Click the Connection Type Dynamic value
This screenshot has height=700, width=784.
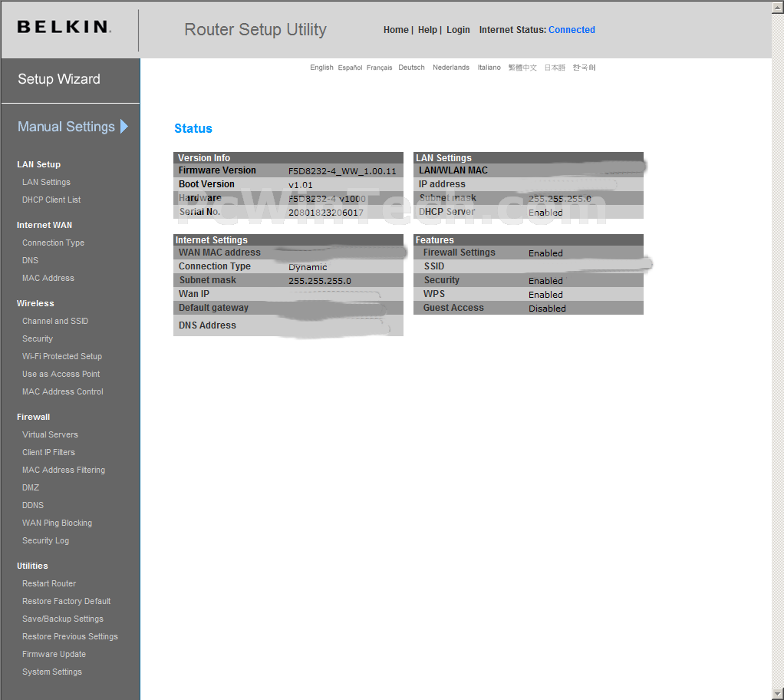pyautogui.click(x=308, y=267)
